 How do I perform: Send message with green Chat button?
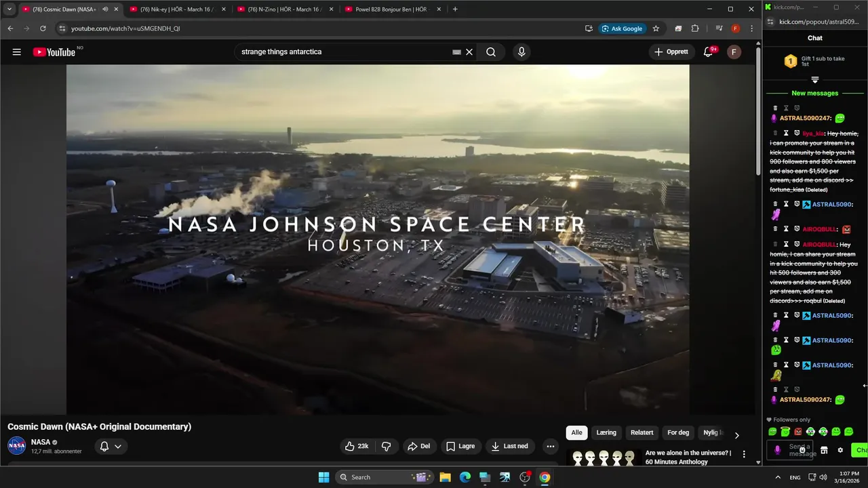click(x=860, y=450)
